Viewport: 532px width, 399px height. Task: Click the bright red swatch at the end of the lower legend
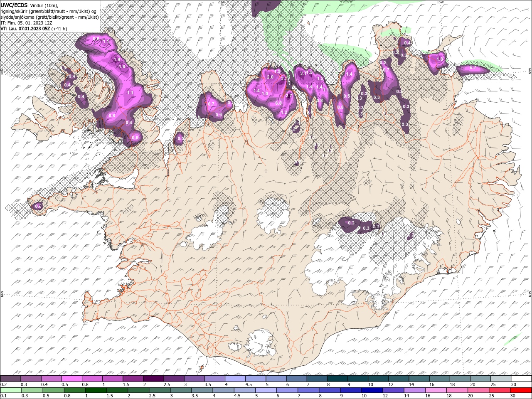pos(521,390)
